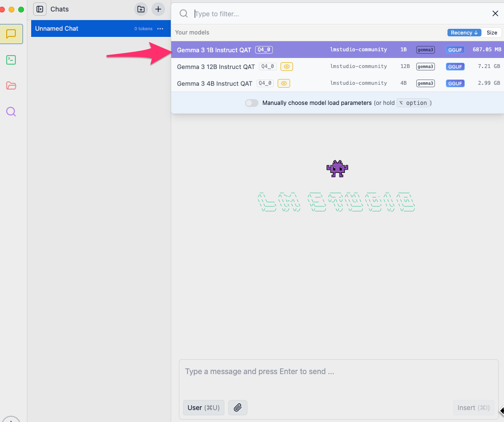Open My Models folder icon in sidebar

[x=11, y=85]
